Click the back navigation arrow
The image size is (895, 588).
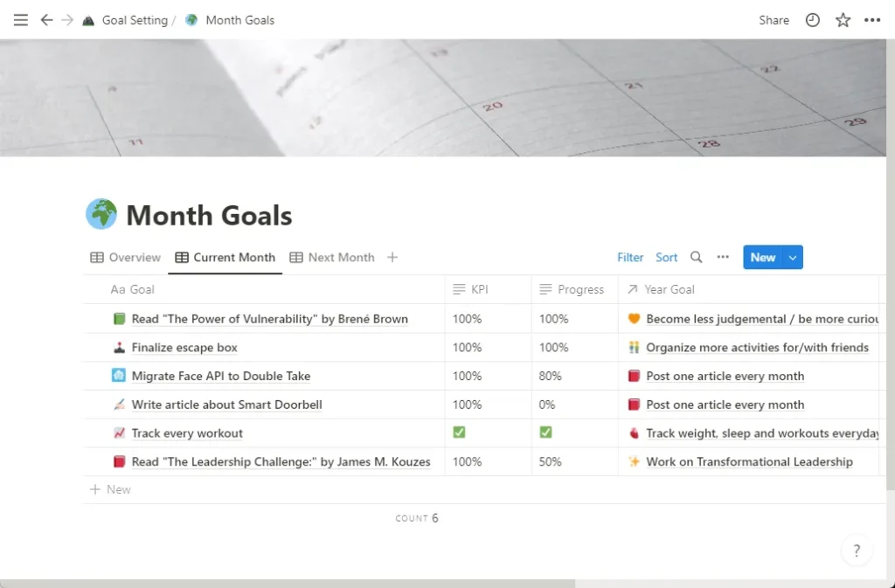click(x=46, y=20)
